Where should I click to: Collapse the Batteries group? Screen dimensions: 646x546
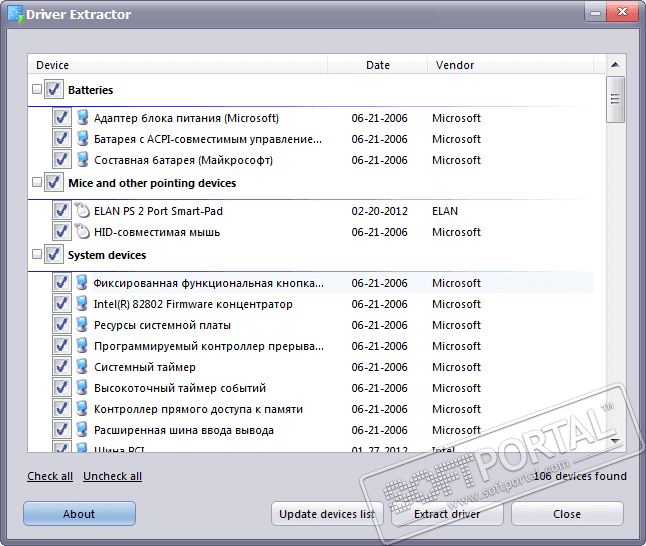(x=37, y=90)
